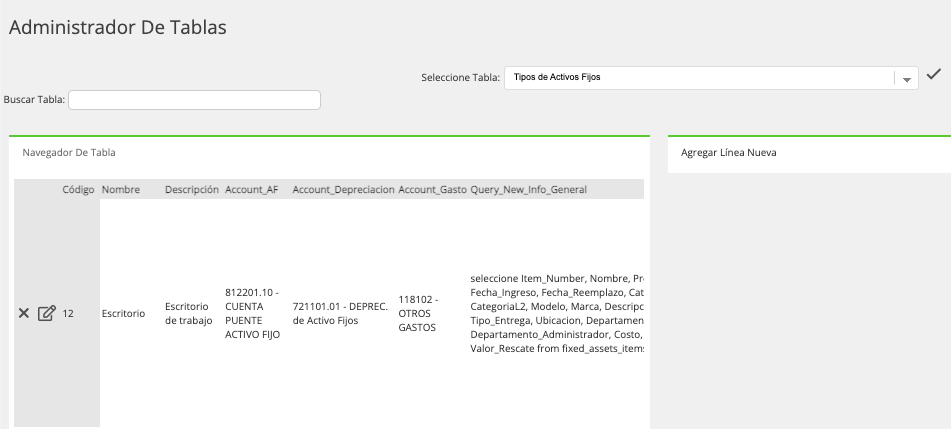Select the 812201.10 - CUENTA PUENTE cell
The height and width of the screenshot is (429, 951).
[x=252, y=313]
